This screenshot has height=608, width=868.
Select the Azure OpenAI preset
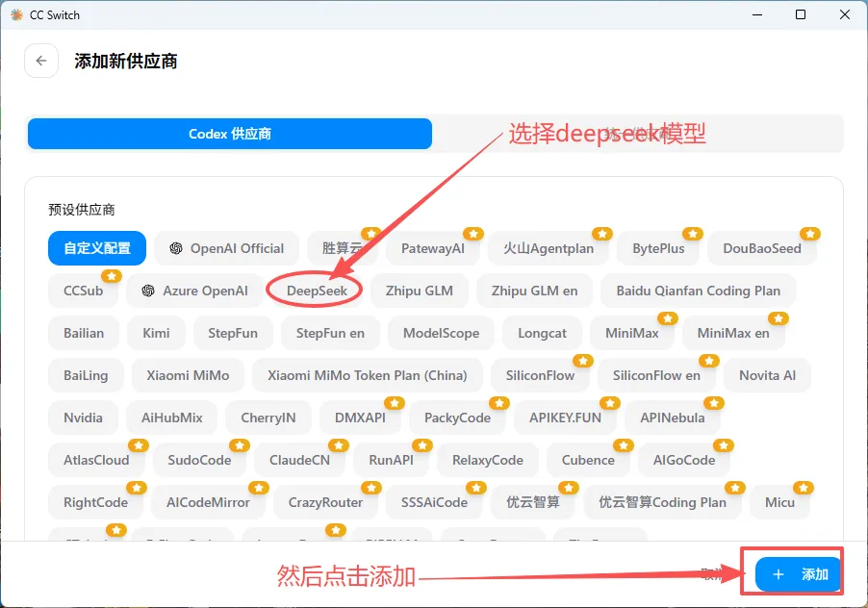[x=194, y=291]
